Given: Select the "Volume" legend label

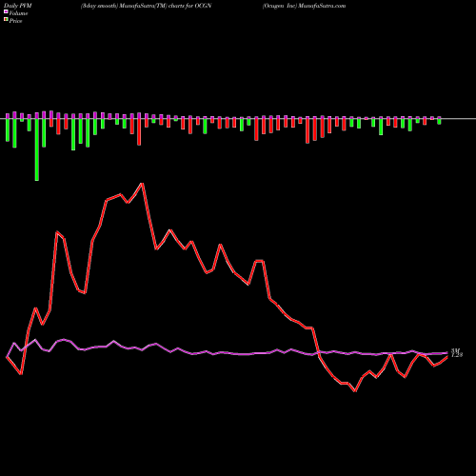Looking at the screenshot, I should (x=18, y=13).
